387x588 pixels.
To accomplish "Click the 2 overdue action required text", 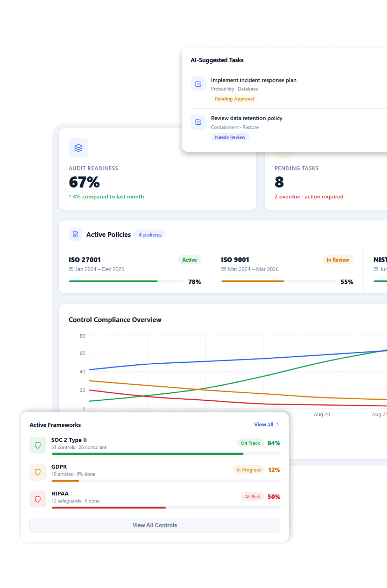I will (309, 196).
